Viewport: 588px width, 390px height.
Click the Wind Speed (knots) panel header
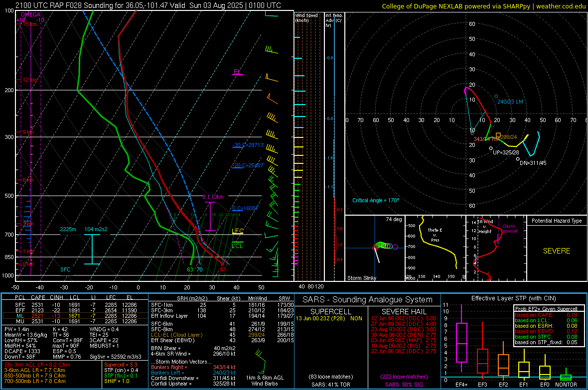306,17
